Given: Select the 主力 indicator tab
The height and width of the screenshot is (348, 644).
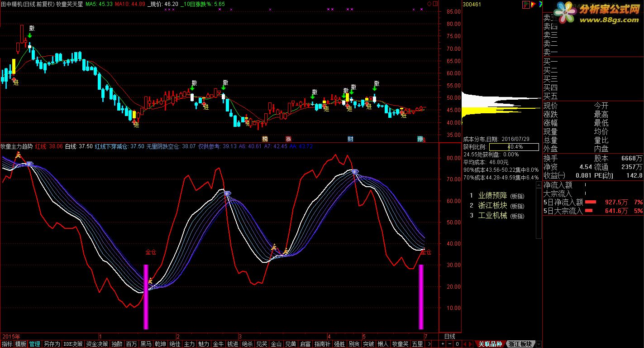Looking at the screenshot, I should pos(189,344).
